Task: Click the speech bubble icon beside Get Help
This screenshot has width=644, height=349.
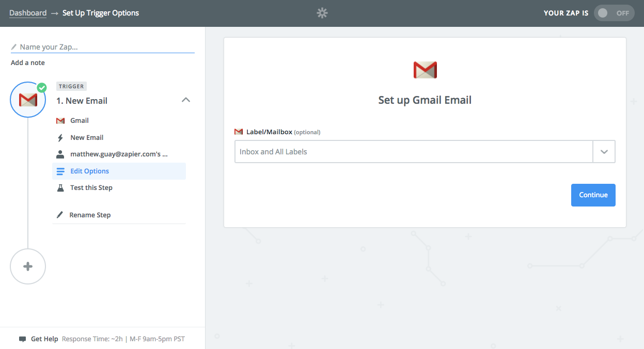Action: [x=22, y=339]
